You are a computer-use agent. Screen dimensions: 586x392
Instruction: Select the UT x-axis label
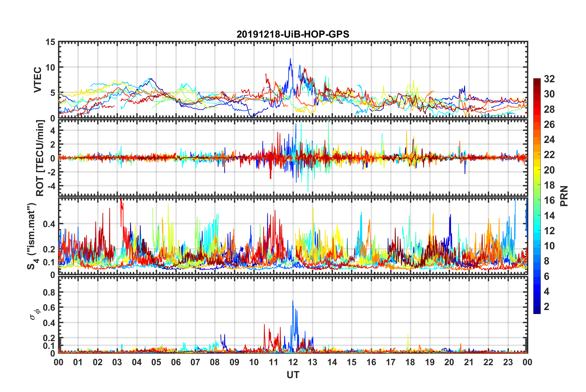293,375
